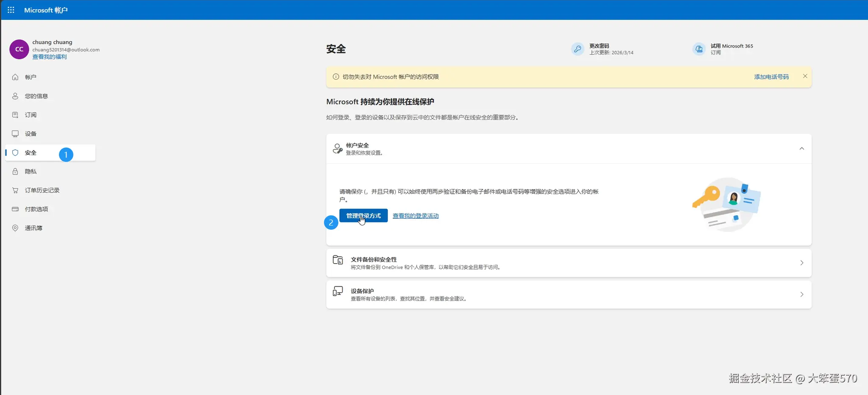
Task: Expand the 文件备份和安全性 section
Action: (801, 263)
